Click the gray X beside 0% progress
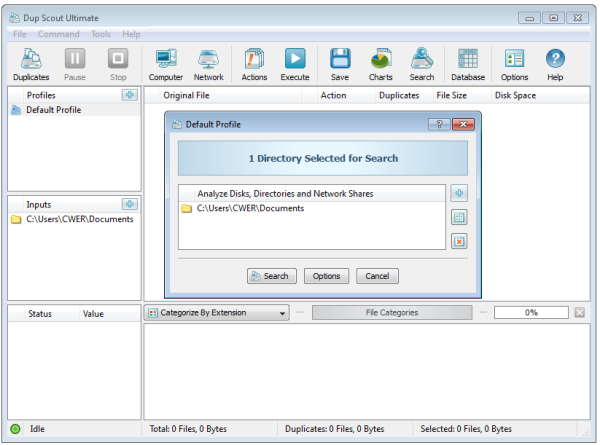 [579, 313]
